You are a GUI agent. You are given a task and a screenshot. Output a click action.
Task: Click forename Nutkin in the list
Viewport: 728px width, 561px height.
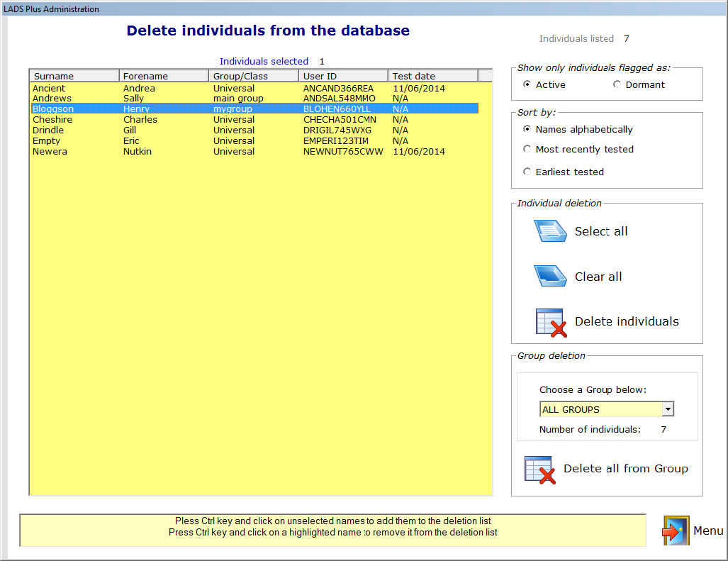tap(137, 151)
